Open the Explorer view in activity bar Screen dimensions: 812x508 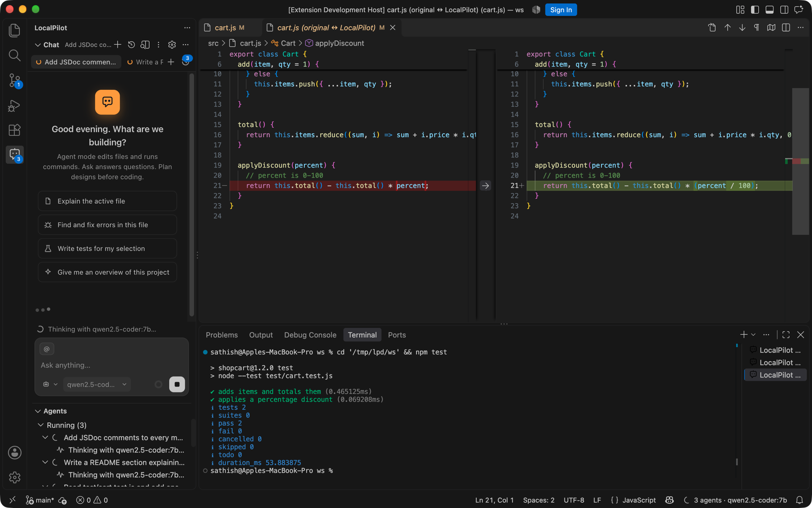14,30
